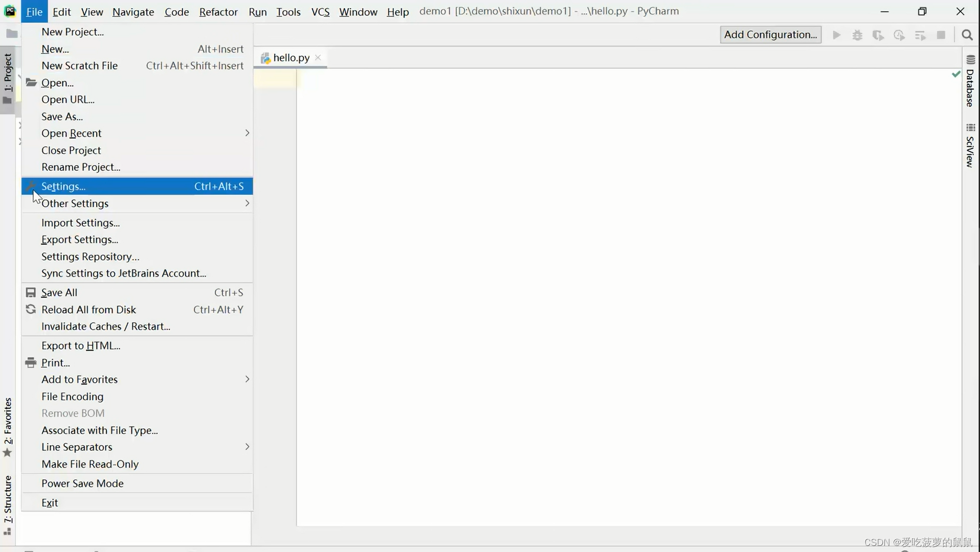Open the Code menu
This screenshot has width=980, height=552.
(176, 11)
